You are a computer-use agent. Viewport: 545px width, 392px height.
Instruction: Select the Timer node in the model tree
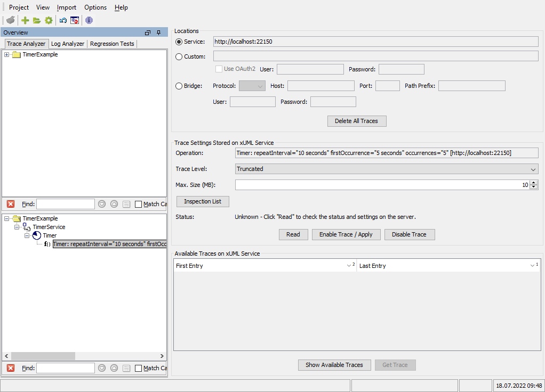click(x=49, y=235)
